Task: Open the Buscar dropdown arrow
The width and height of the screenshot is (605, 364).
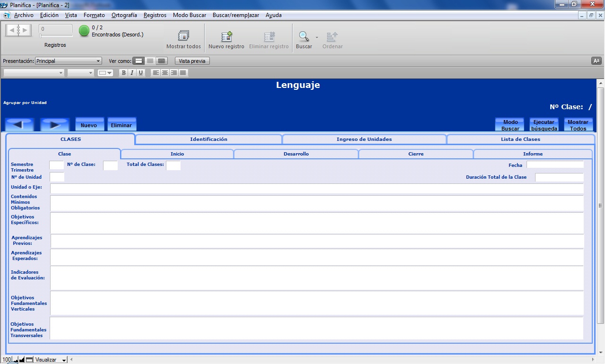Action: pyautogui.click(x=317, y=37)
